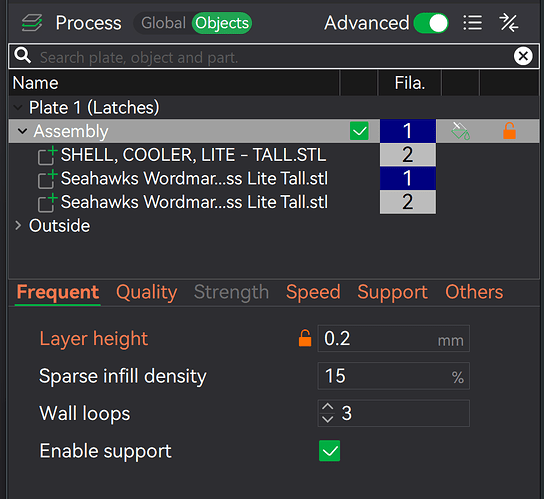Viewport: 544px width, 499px height.
Task: Open filament dropdown for SHELL, COOLER, LITE
Action: tap(408, 154)
